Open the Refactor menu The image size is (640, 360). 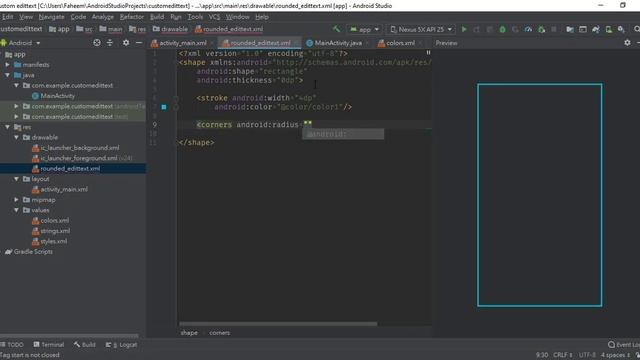pos(131,17)
